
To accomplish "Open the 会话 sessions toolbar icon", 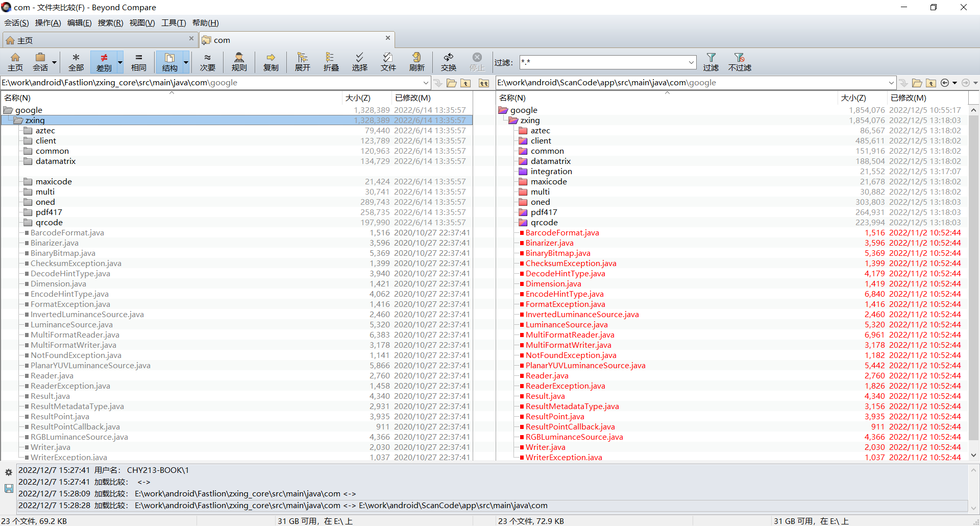I will pyautogui.click(x=40, y=62).
